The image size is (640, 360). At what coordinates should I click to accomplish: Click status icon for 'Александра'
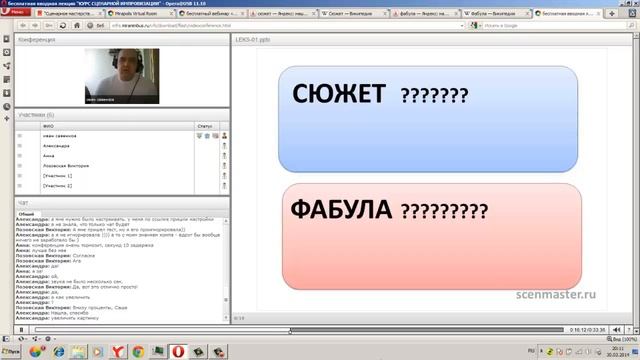click(x=224, y=146)
